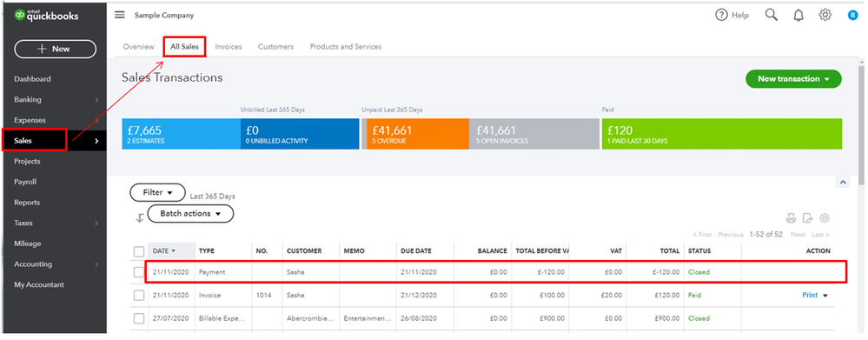
Task: Open the Batch actions dropdown
Action: click(190, 214)
